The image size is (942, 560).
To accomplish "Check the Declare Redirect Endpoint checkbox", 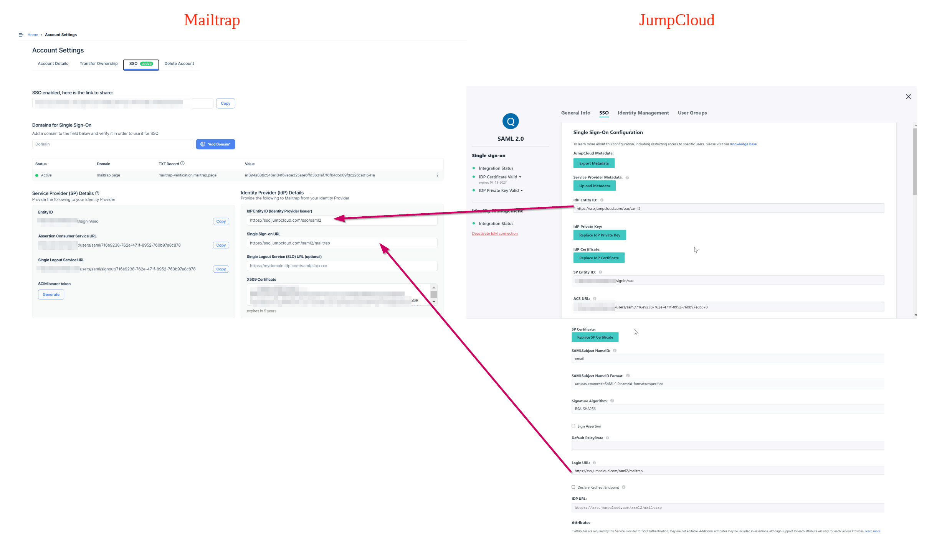I will [573, 487].
